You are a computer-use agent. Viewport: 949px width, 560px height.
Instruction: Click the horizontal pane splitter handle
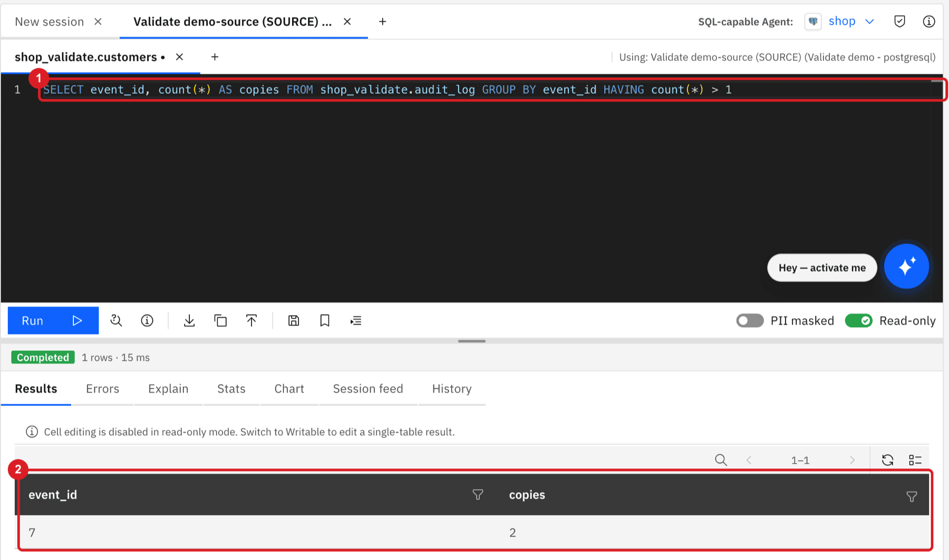(472, 341)
